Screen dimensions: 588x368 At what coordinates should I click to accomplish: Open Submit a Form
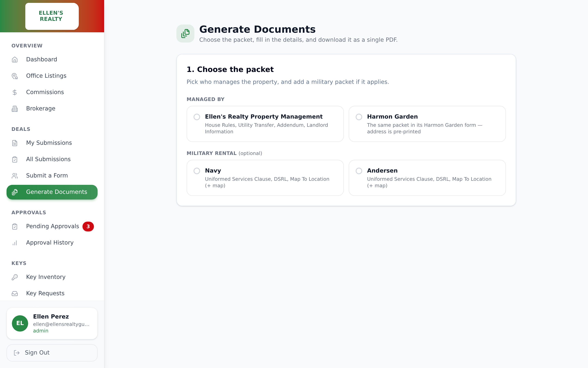52,176
